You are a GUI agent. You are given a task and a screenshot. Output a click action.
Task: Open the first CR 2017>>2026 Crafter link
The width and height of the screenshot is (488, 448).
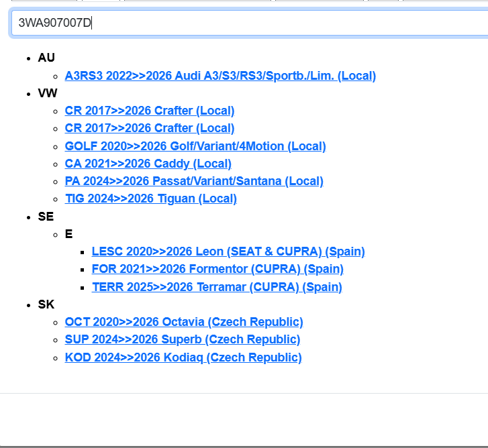point(149,111)
